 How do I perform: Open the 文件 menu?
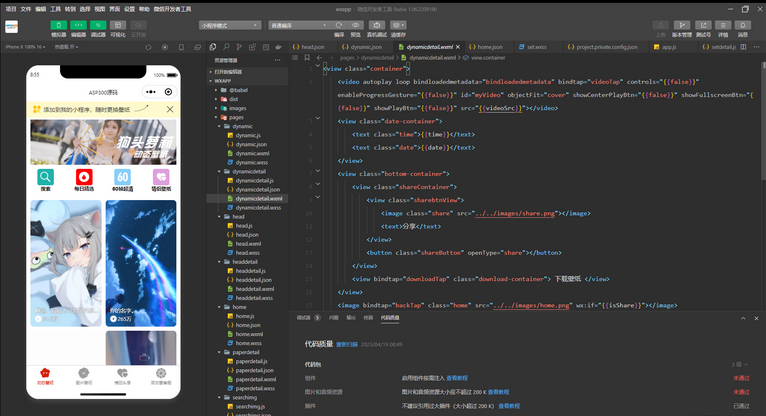(x=25, y=9)
